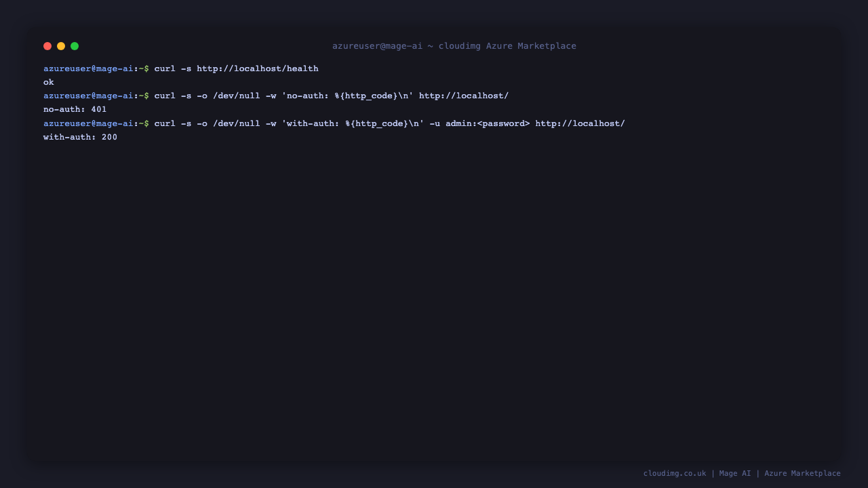Click the terminal title 'azureuser@mage-ai ~ cloudimg Azure Marketplace'
The width and height of the screenshot is (868, 488).
click(454, 46)
